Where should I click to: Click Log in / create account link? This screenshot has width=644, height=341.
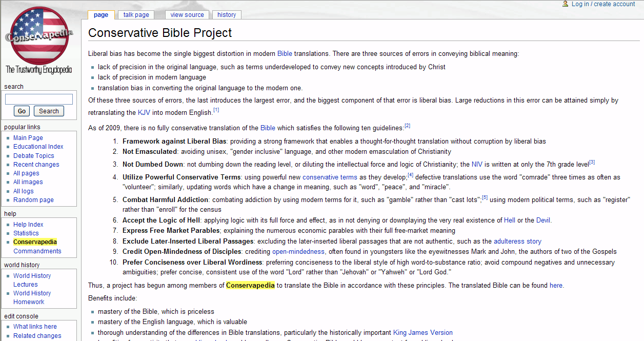[603, 4]
